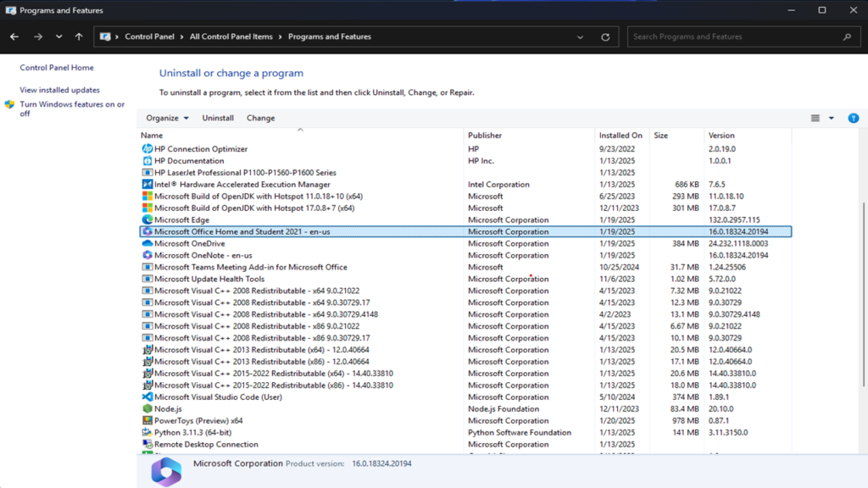Click All Control Panel Items breadcrumb

(231, 36)
